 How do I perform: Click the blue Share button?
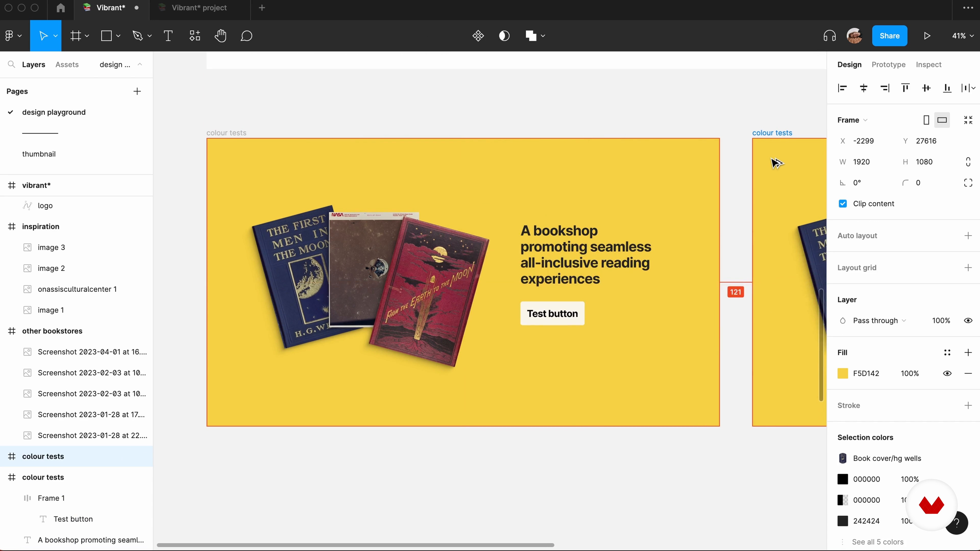coord(889,36)
